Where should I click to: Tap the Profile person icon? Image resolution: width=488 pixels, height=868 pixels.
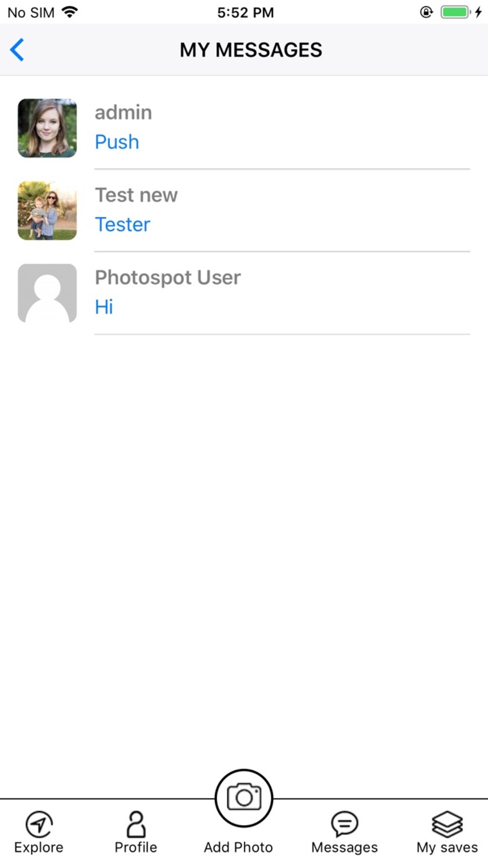tap(136, 824)
